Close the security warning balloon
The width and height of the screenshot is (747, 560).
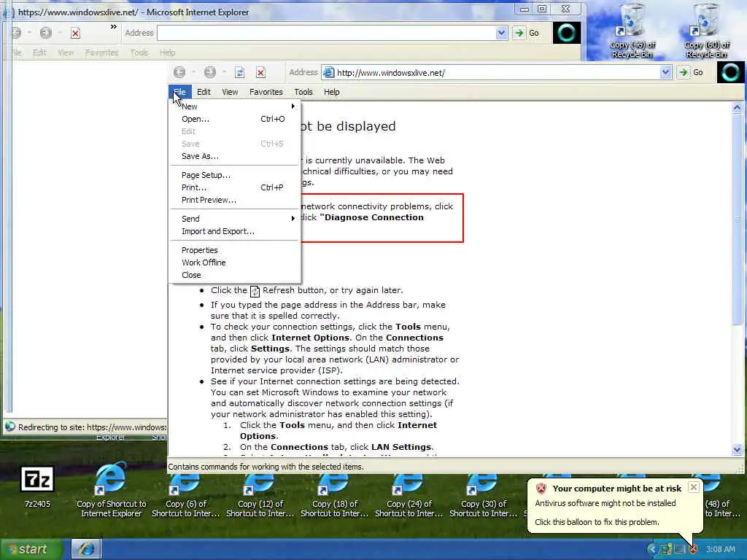[694, 487]
